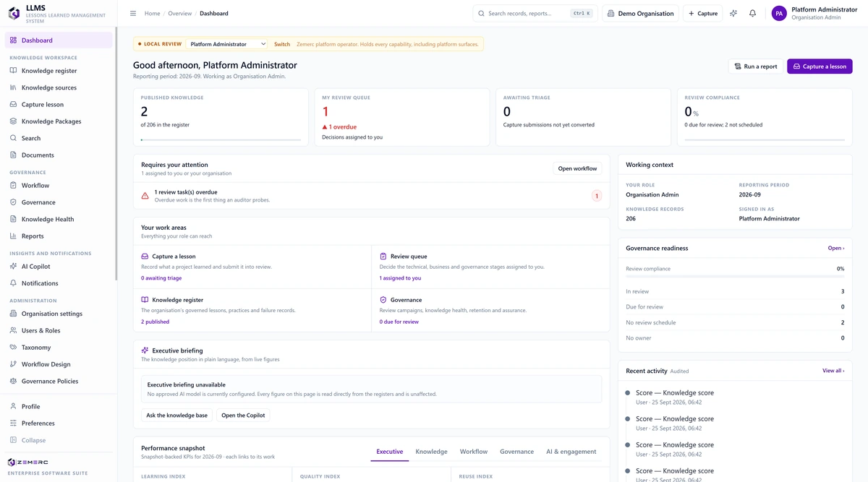Open Knowledge register in sidebar
The width and height of the screenshot is (868, 482).
[58, 71]
